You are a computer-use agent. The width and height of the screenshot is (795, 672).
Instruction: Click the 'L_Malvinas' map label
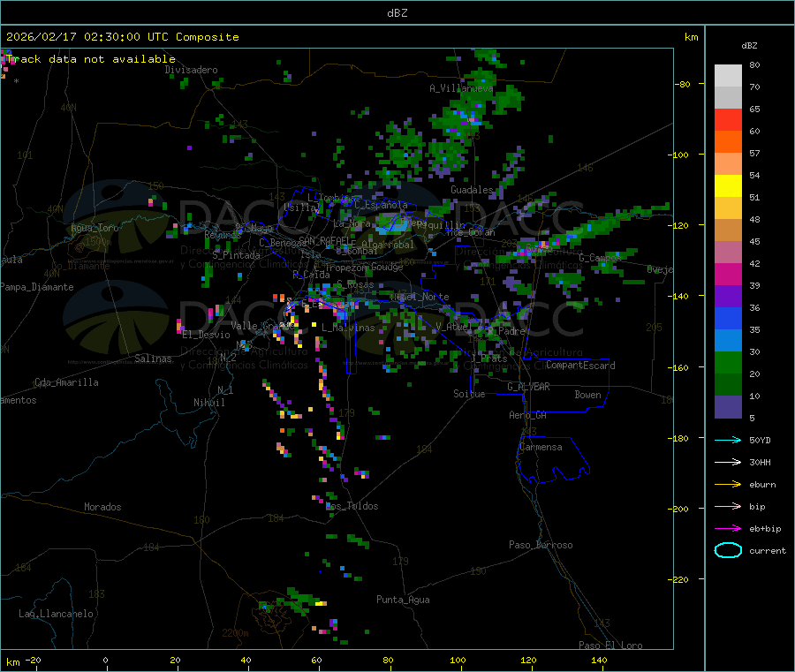pos(348,328)
